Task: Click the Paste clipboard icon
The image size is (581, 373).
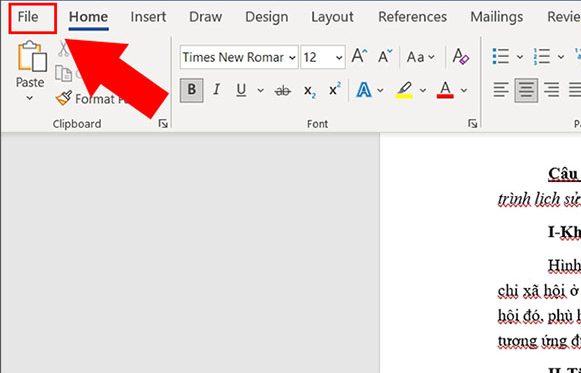Action: click(32, 56)
